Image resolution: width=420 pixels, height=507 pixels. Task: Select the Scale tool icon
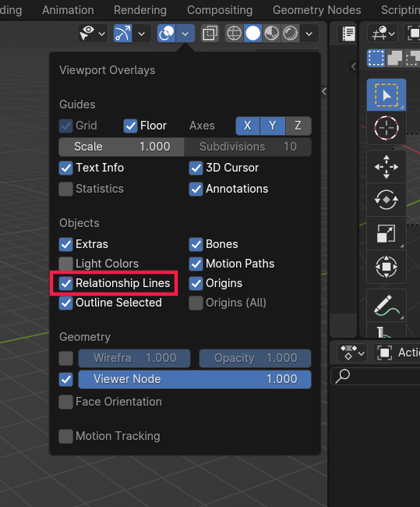[386, 233]
